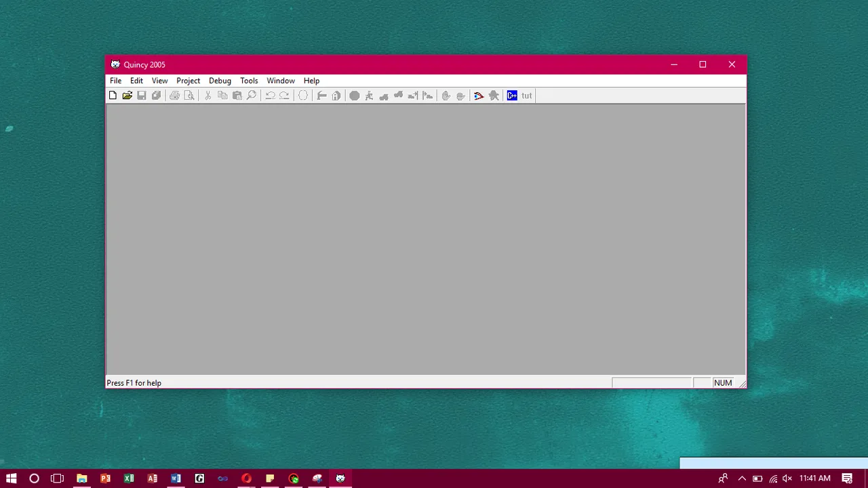The image size is (868, 488).
Task: Click the step icon with arrow beside flag
Action: (413, 96)
